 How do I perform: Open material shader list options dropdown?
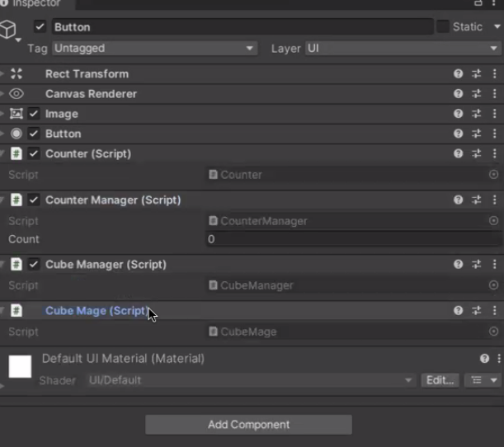483,380
